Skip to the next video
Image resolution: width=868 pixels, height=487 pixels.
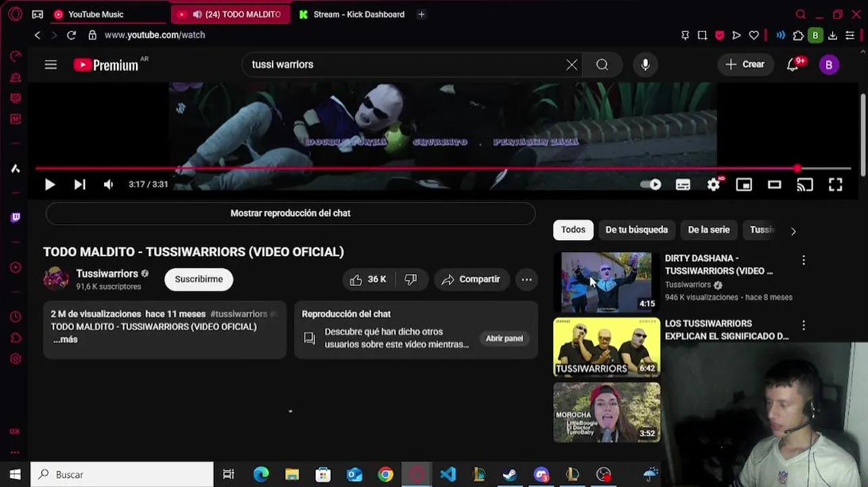(80, 185)
